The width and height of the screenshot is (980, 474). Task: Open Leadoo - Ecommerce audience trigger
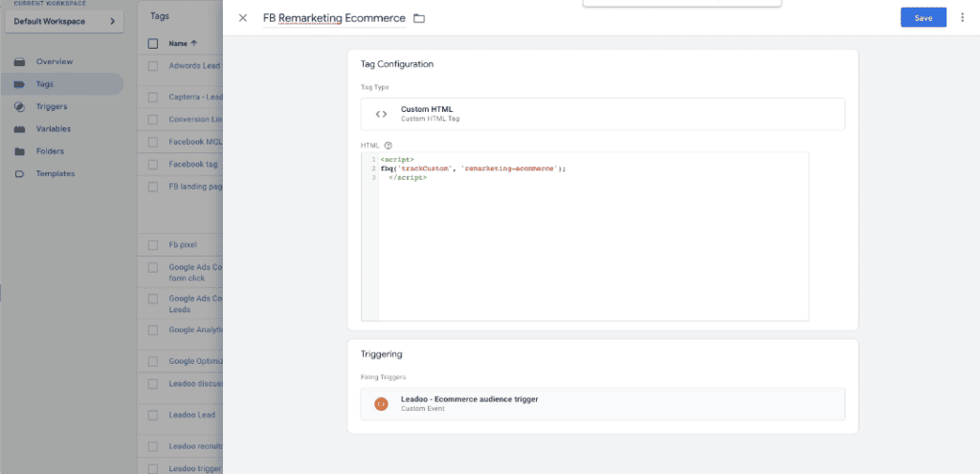point(603,404)
